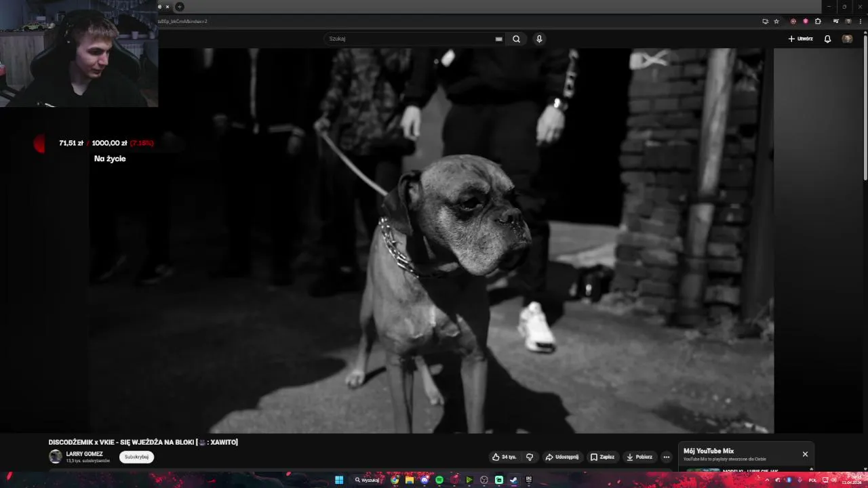Click the 'Na życie' donation goal text

tap(110, 159)
